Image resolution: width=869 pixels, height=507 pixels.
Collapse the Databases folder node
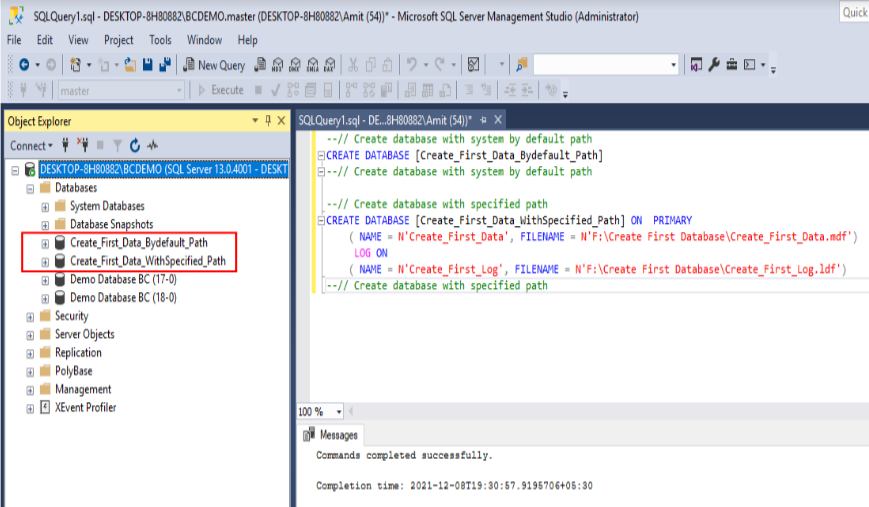[x=30, y=189]
